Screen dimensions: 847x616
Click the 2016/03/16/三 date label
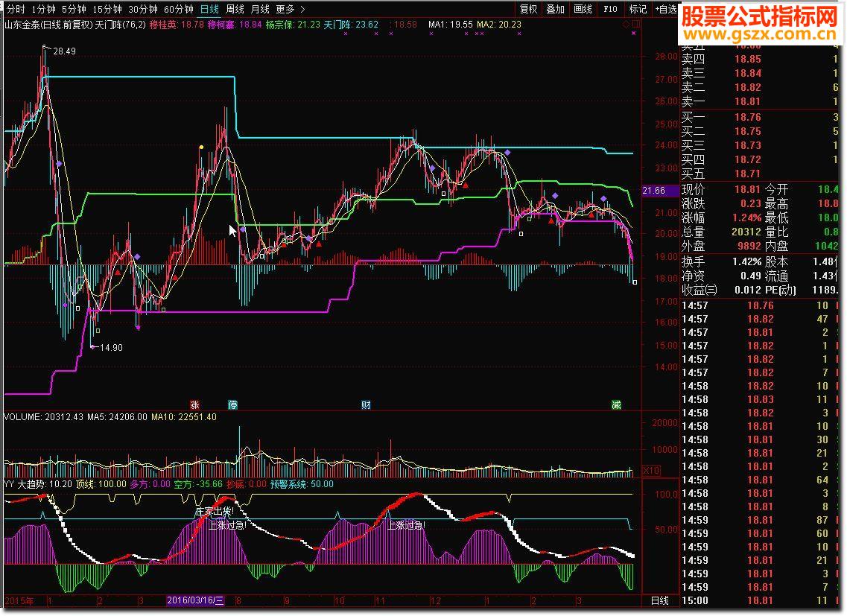pyautogui.click(x=195, y=600)
